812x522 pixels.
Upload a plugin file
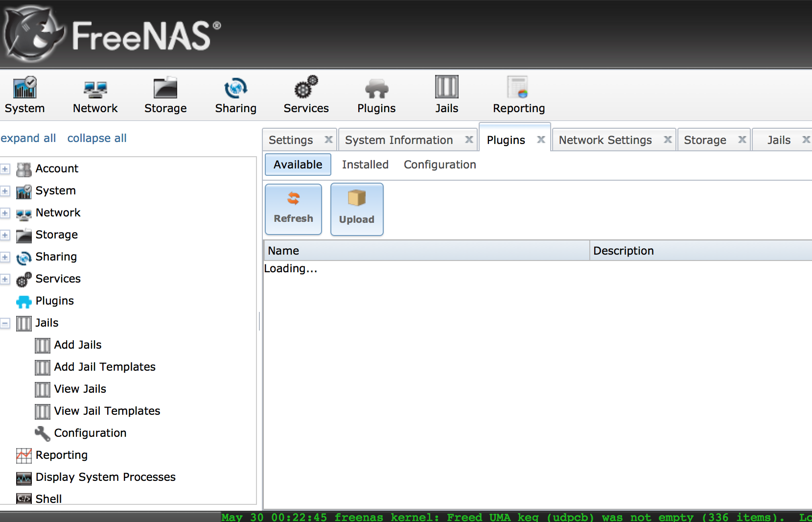(x=357, y=209)
